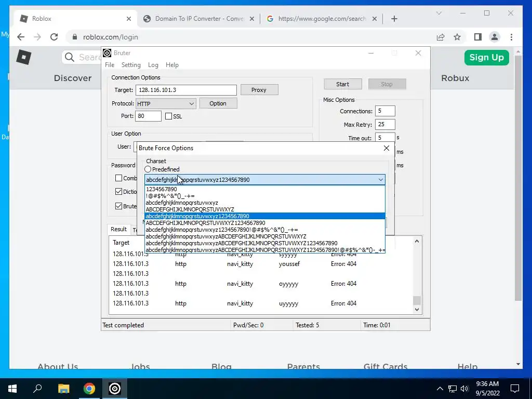Close the Brute Force Options dialog

(x=386, y=148)
